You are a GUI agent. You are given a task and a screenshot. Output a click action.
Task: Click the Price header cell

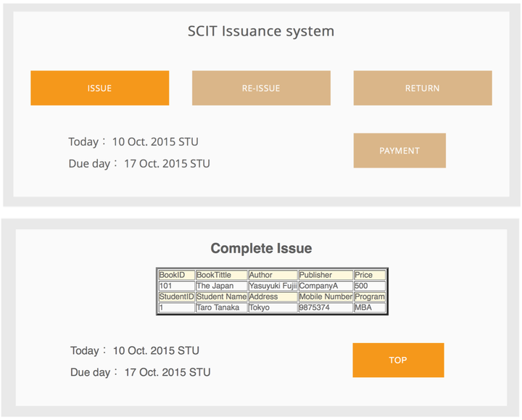[x=370, y=275]
